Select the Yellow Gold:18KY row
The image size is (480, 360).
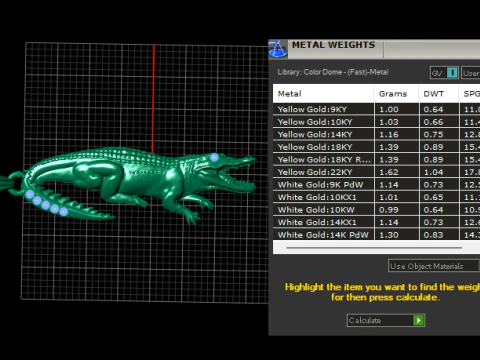point(376,147)
